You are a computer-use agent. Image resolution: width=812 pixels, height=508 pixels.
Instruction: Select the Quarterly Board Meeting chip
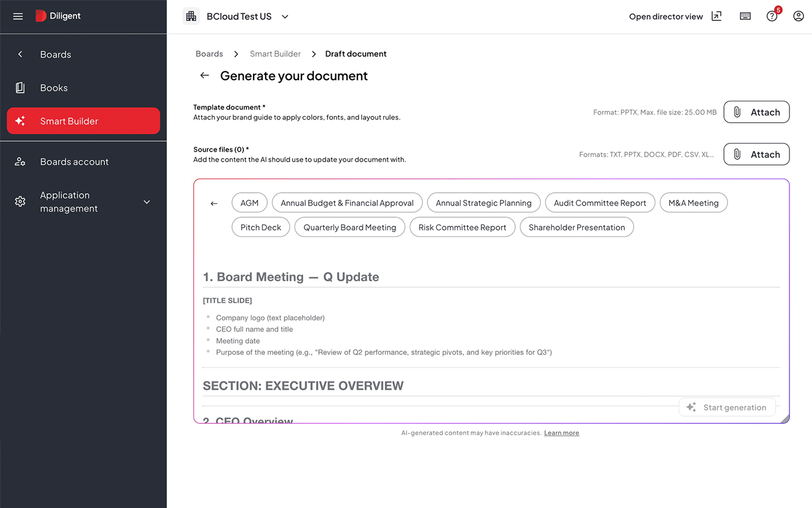click(350, 227)
